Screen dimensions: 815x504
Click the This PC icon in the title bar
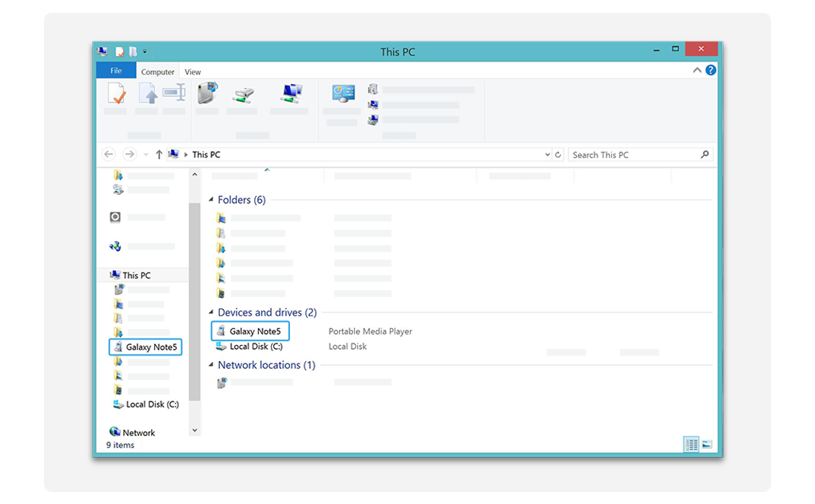click(x=102, y=51)
